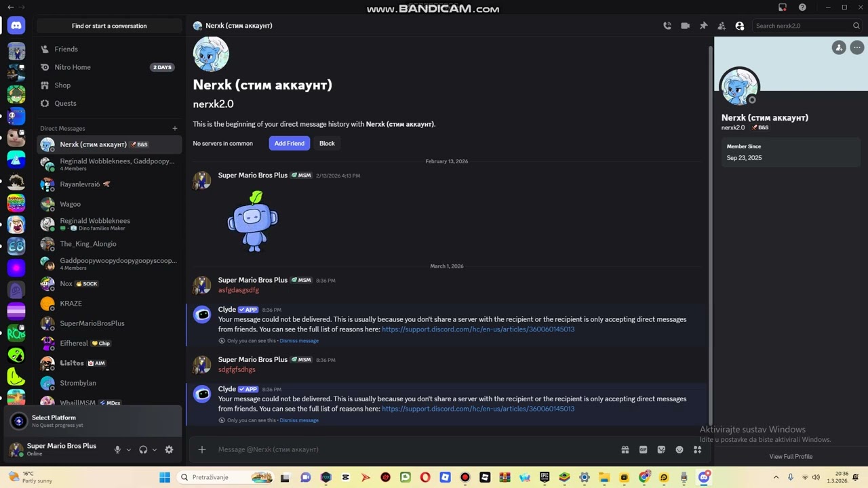Open User Settings gear
Screen dimensions: 868x488
(x=169, y=449)
